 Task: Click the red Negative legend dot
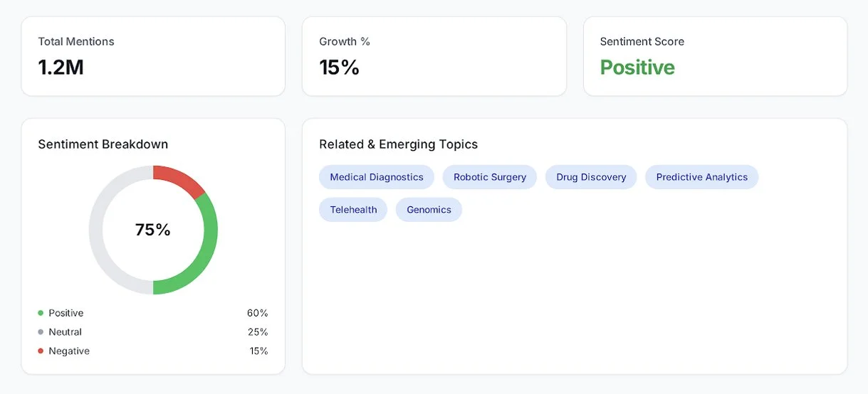(x=41, y=351)
